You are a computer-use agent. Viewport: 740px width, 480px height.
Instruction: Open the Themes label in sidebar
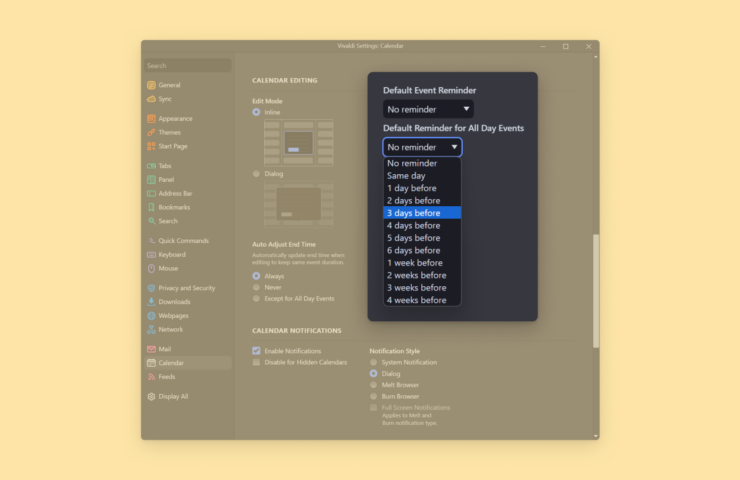coord(169,133)
